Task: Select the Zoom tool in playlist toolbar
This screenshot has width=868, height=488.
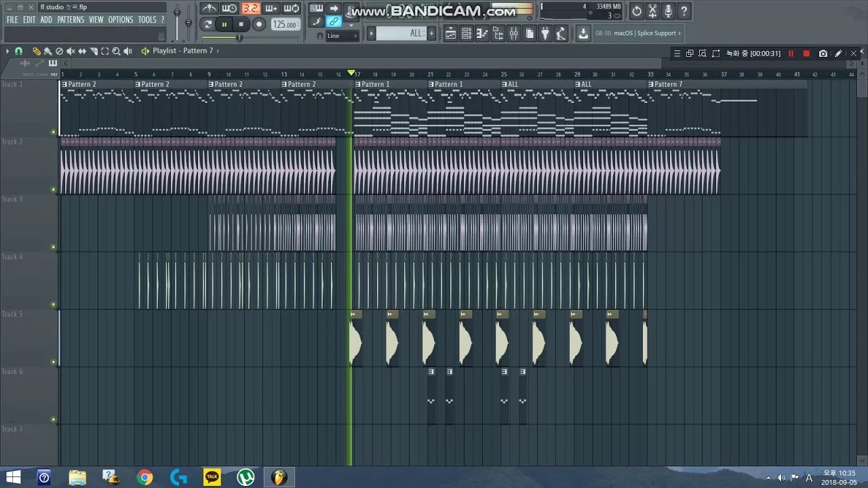Action: pyautogui.click(x=117, y=52)
